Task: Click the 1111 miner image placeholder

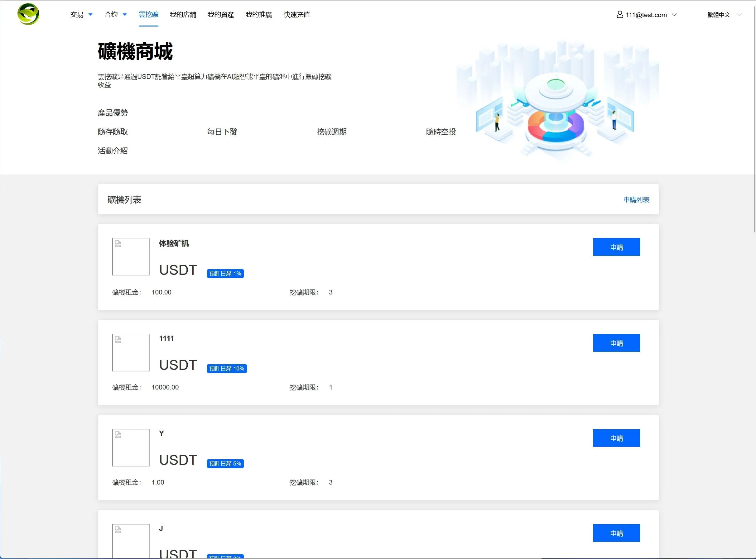Action: [131, 352]
